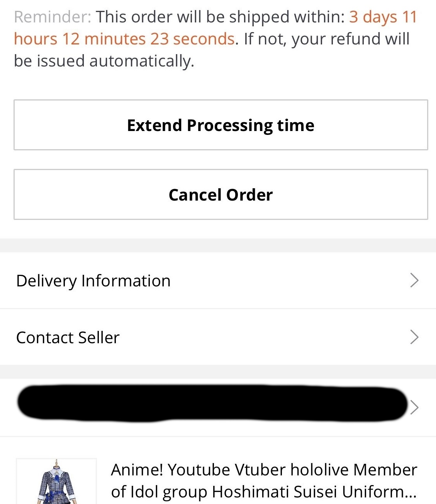Select the "be issued automatically." text
The image size is (436, 504).
[x=104, y=61]
